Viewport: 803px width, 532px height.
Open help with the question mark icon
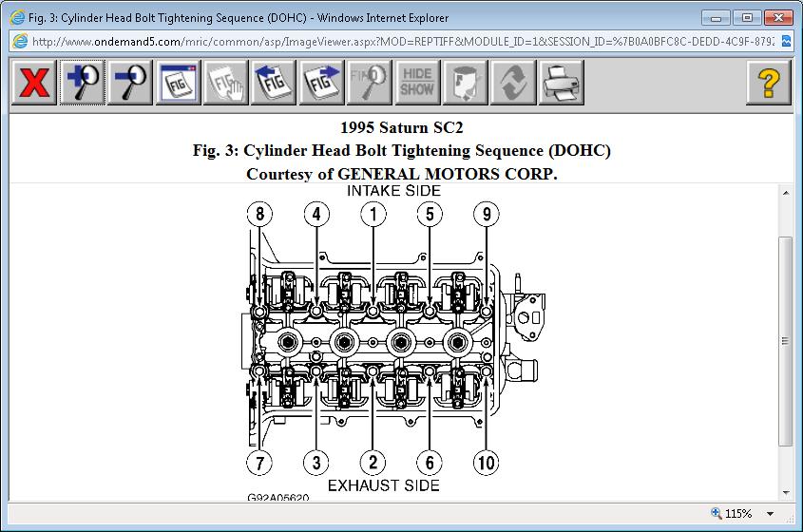point(769,83)
